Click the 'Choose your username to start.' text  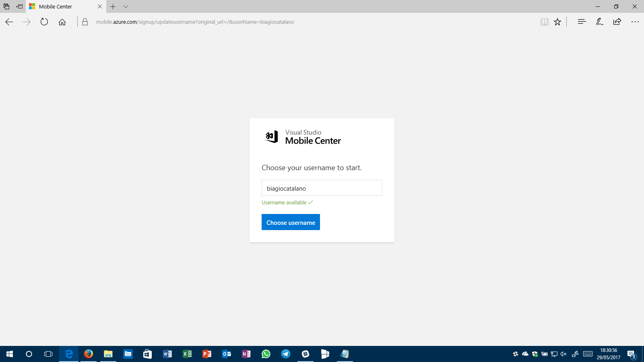point(312,168)
